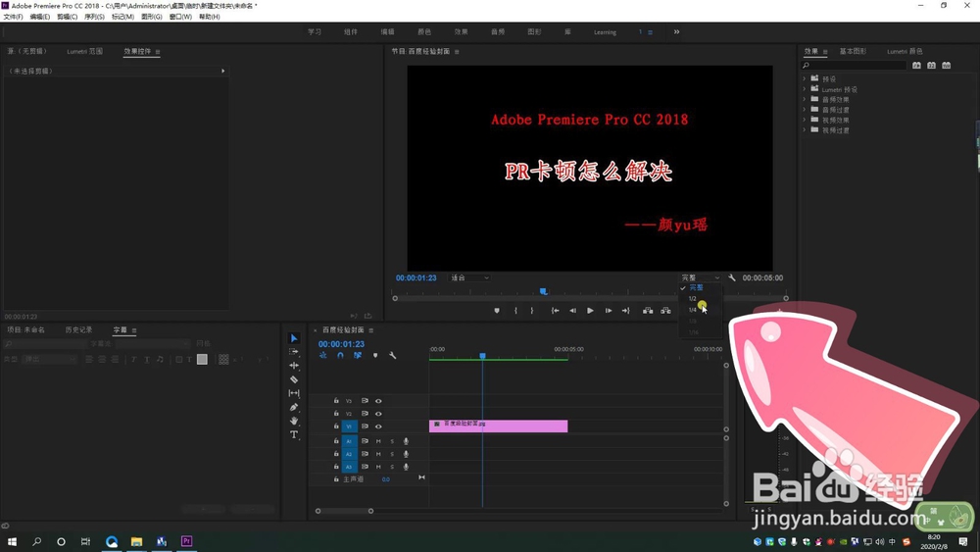Filter effects by YUV effects icon
This screenshot has width=980, height=552.
[x=947, y=65]
